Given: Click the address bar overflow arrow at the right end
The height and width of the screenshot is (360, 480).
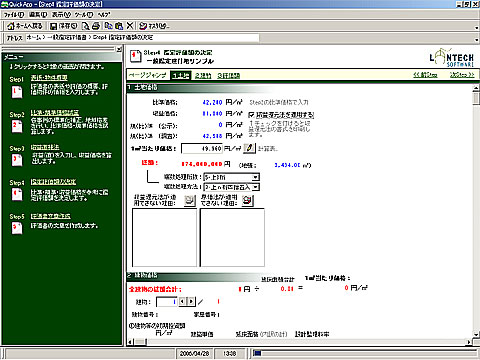Looking at the screenshot, I should click(477, 40).
